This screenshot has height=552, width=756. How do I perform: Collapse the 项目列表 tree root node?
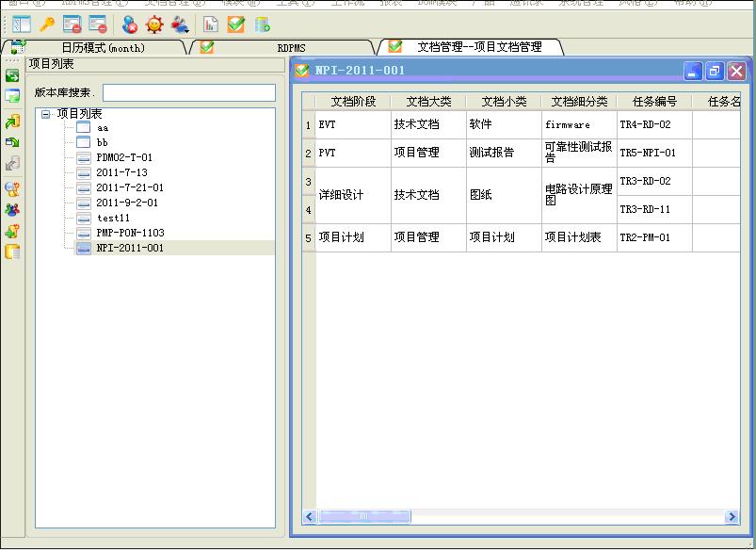pyautogui.click(x=45, y=114)
